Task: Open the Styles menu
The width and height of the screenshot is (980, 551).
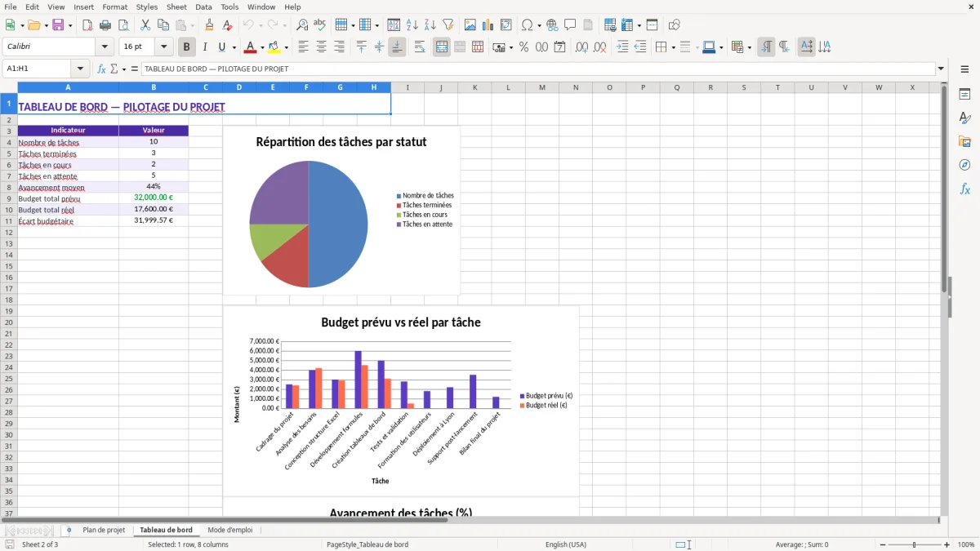Action: pos(147,7)
